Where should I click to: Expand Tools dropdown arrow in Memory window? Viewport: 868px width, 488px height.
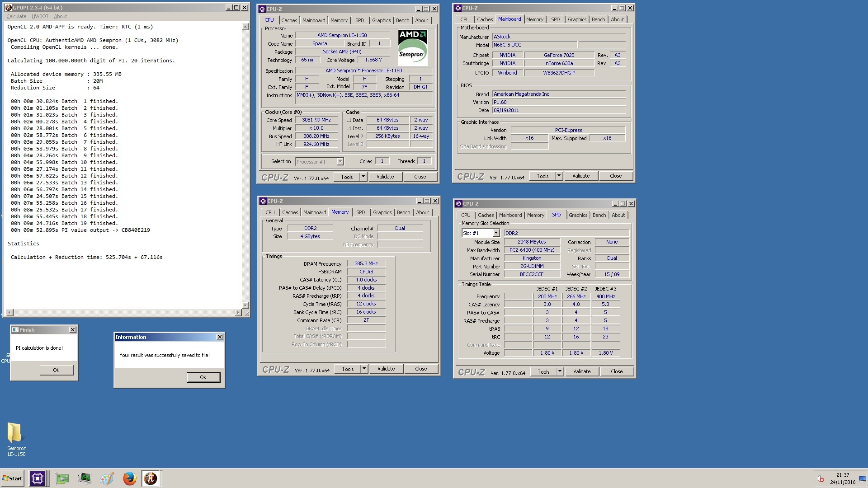(364, 369)
